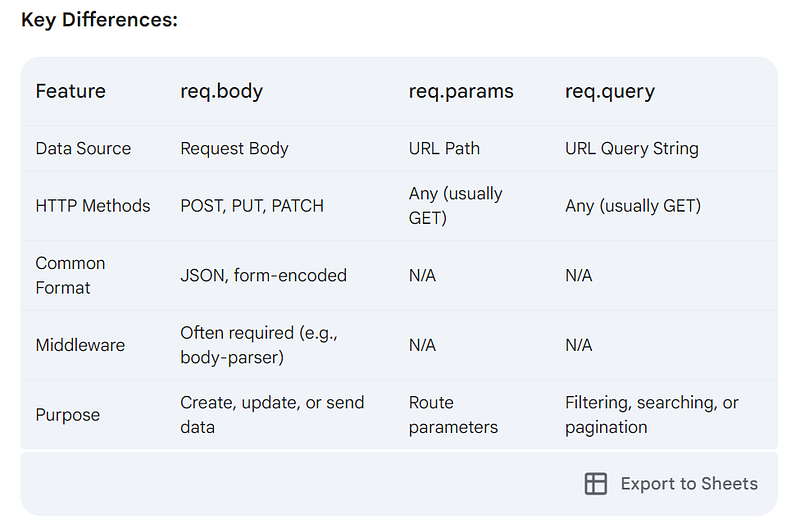The image size is (800, 529).
Task: Click the req.params column header
Action: 461,91
